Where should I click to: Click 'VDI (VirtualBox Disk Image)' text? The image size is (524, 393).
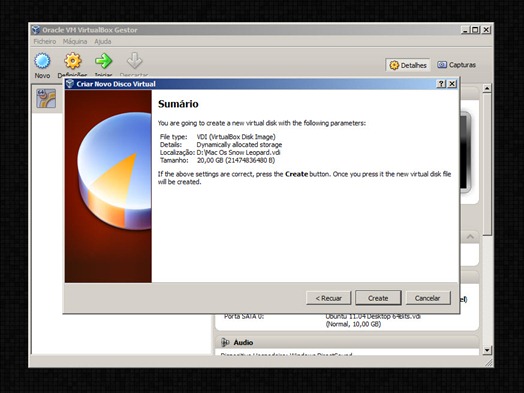236,137
